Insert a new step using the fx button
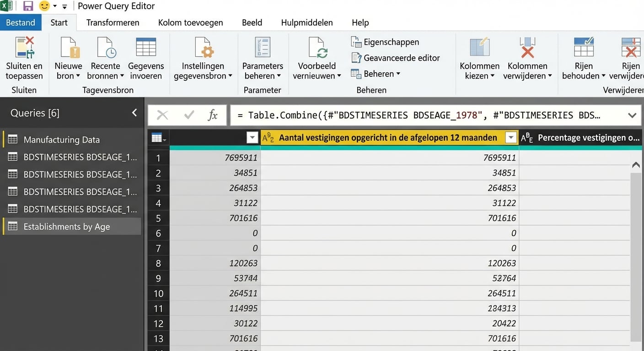 coord(214,115)
